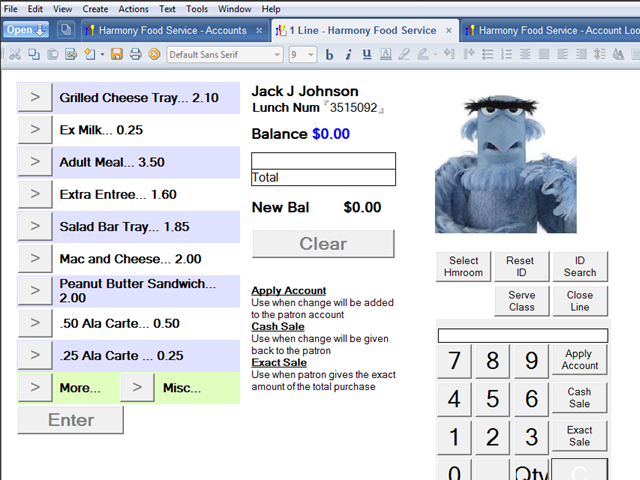
Task: Click the Cash Sale keypad button
Action: tap(580, 398)
